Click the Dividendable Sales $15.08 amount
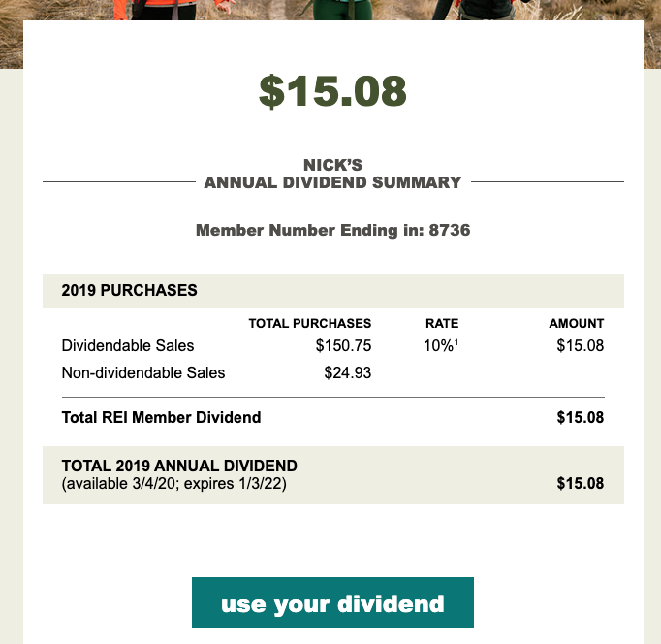661x644 pixels. pos(580,346)
